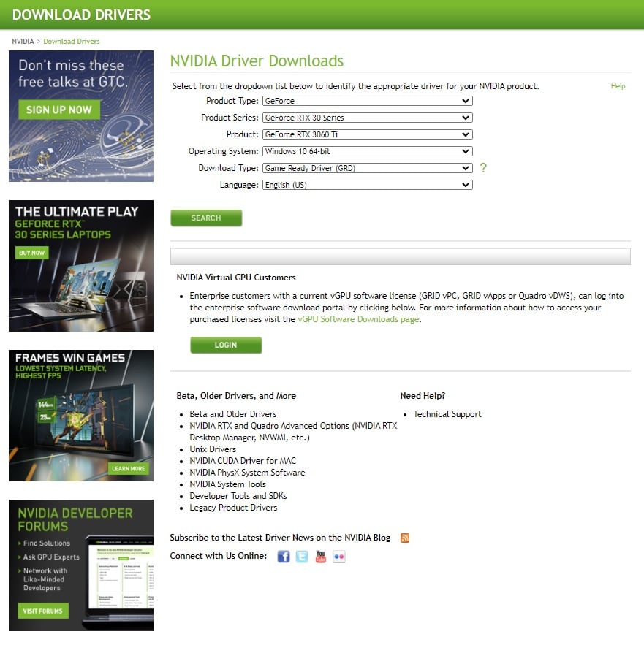The height and width of the screenshot is (645, 644).
Task: Expand the Download Type dropdown
Action: point(367,168)
